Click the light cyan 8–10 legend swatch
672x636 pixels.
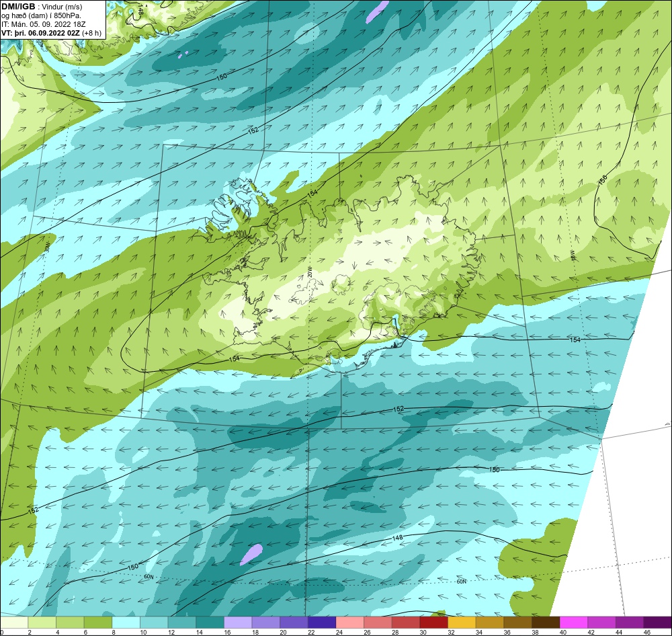point(126,623)
